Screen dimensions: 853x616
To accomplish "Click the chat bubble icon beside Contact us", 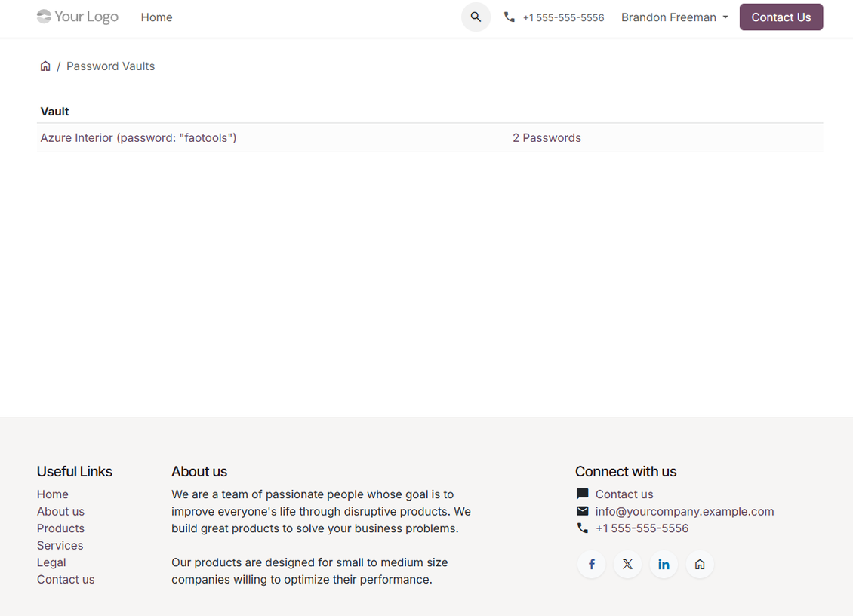I will click(582, 494).
